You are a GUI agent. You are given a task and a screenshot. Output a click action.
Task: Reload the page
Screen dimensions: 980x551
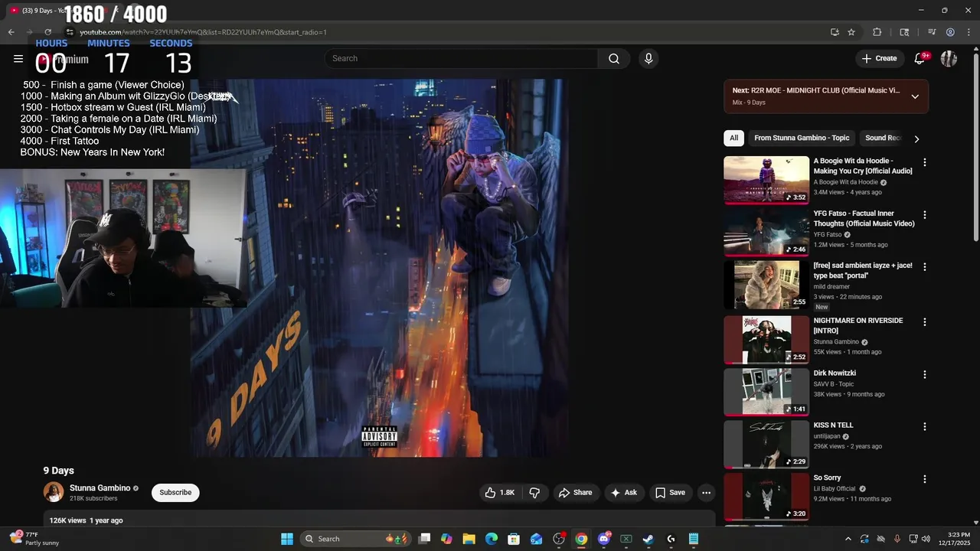tap(47, 32)
